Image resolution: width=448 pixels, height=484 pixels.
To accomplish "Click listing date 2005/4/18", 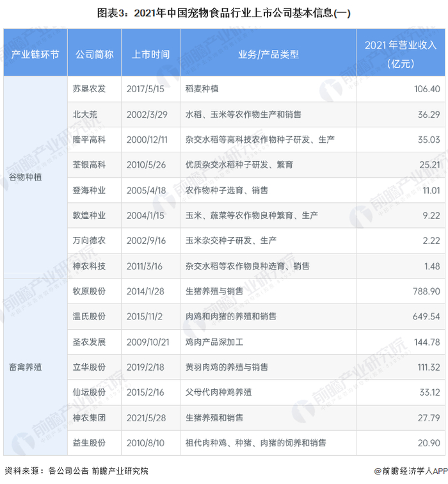I will (x=147, y=190).
